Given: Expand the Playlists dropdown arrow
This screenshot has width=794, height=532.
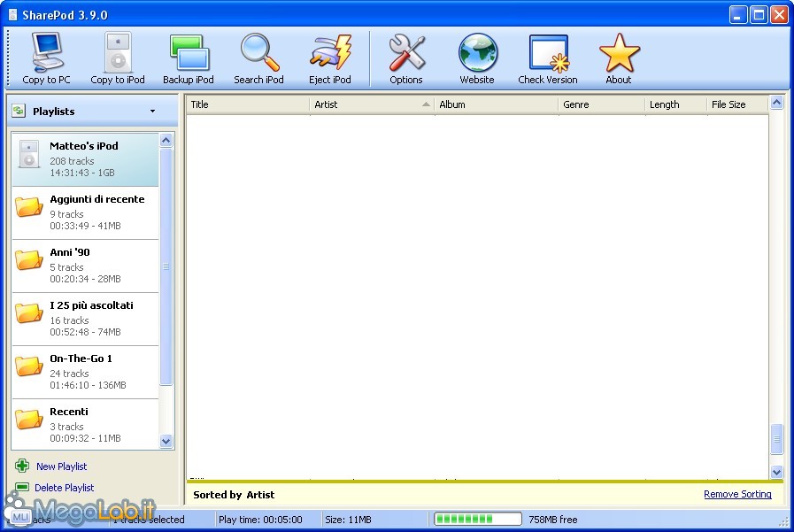Looking at the screenshot, I should coord(152,111).
